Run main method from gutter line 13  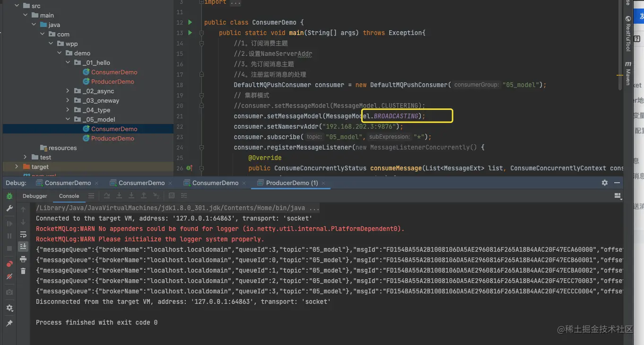tap(190, 33)
